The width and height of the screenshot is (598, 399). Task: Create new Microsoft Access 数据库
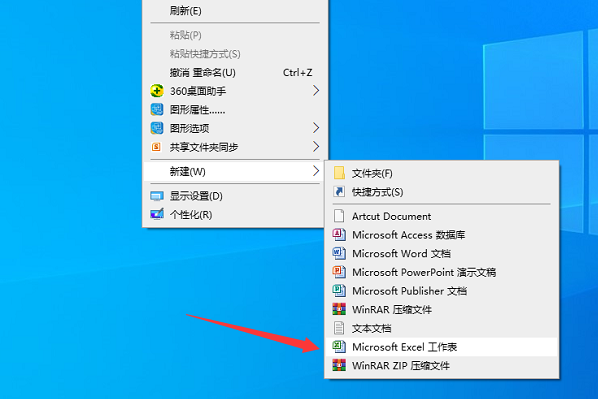point(442,235)
